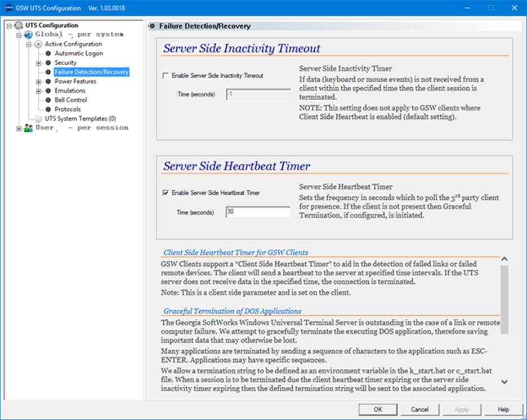Click the UTS System Templates circle icon

click(38, 119)
